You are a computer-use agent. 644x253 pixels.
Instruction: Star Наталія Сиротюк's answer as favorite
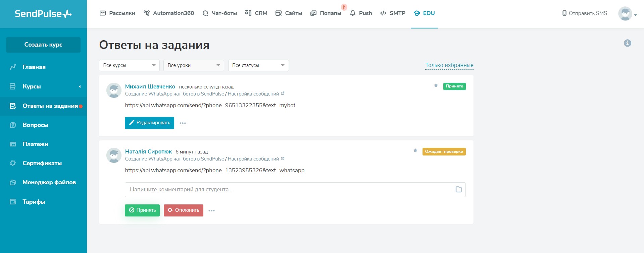415,150
